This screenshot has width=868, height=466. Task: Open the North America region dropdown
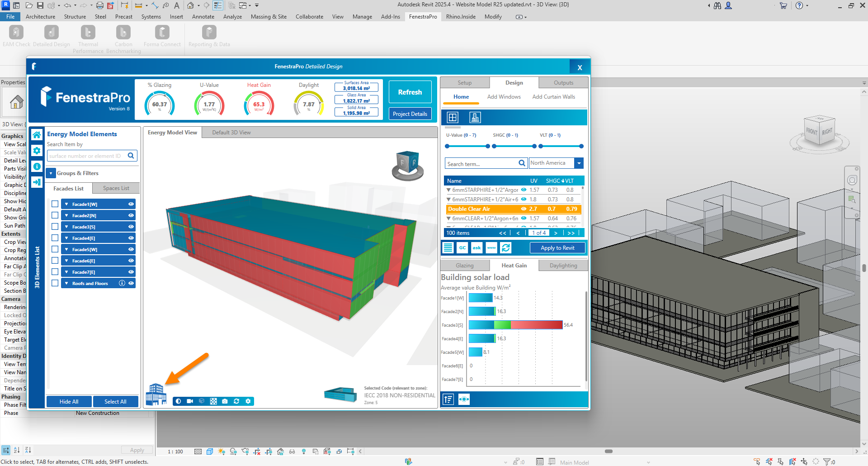[x=579, y=163]
